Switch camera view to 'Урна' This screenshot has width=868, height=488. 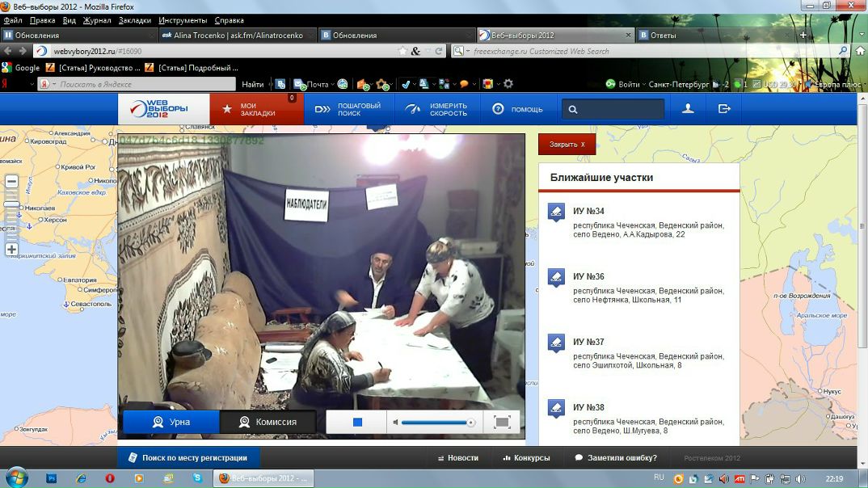click(171, 422)
